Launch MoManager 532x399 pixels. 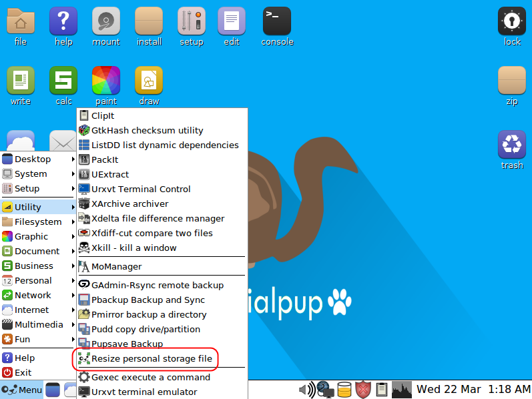click(x=162, y=267)
